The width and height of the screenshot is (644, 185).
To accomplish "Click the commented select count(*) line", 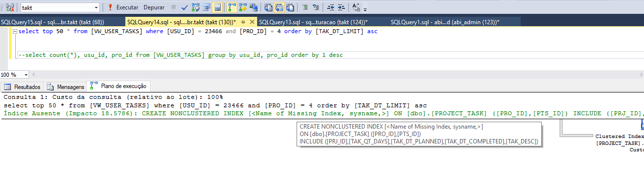I will click(180, 55).
